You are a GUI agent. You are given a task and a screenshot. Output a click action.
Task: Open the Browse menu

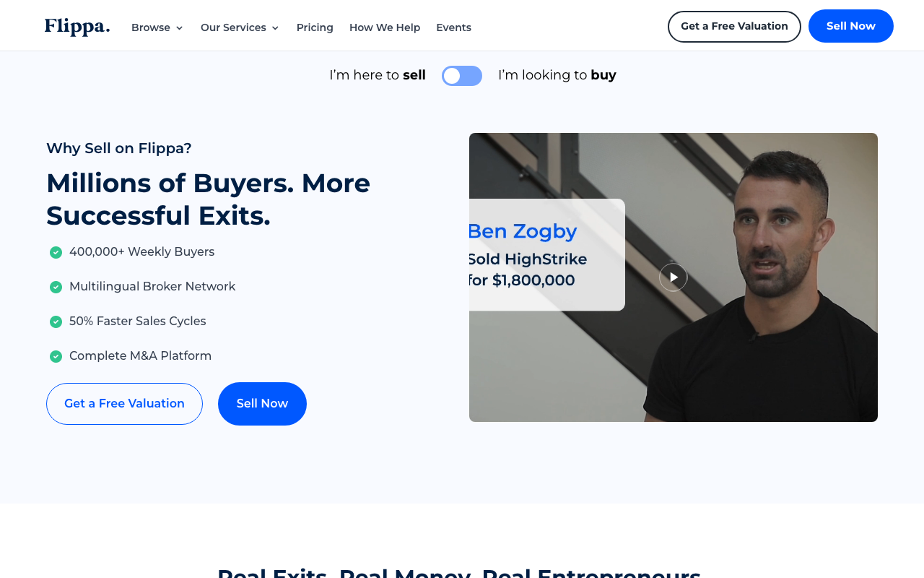[151, 27]
